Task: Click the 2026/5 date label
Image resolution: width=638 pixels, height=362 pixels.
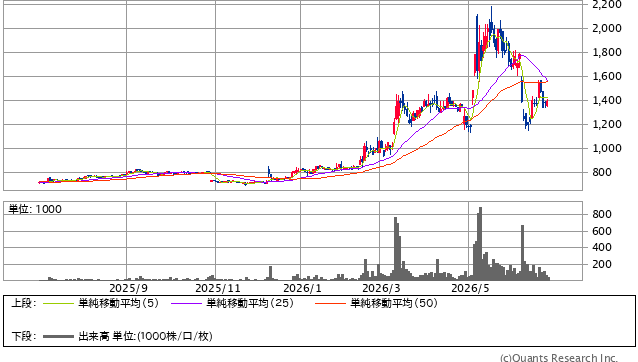Action: coord(470,288)
